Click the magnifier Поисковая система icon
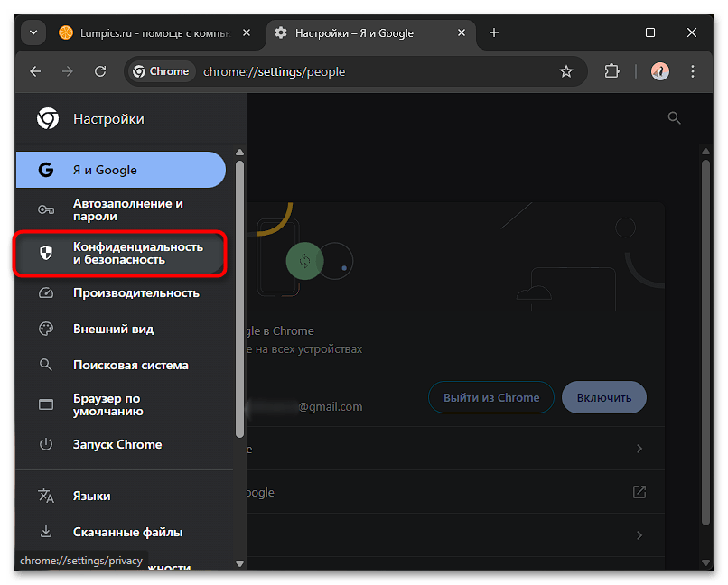728x585 pixels. 45,365
